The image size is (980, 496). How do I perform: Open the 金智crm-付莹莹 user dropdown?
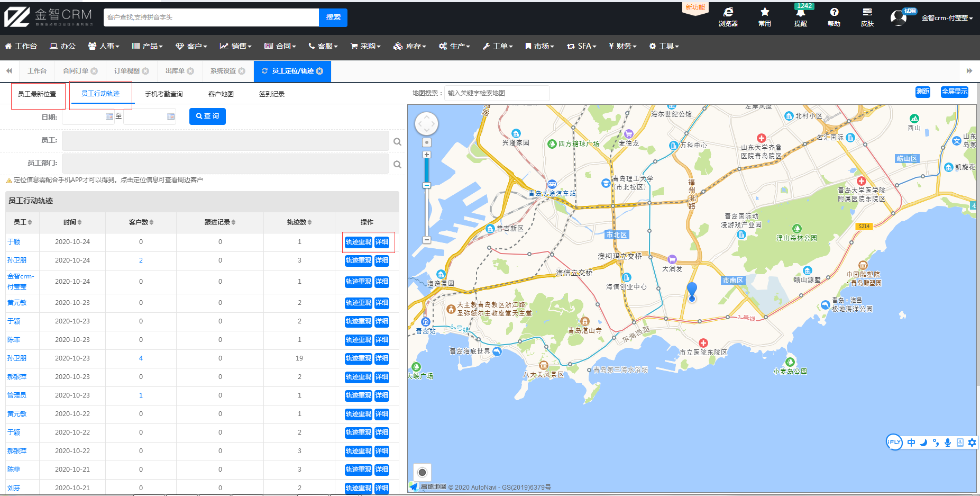click(947, 18)
